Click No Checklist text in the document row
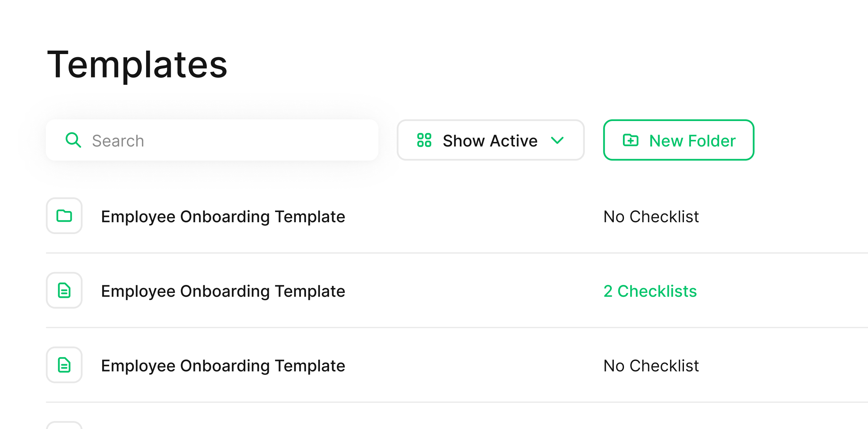Screen dimensions: 868x429 point(651,366)
